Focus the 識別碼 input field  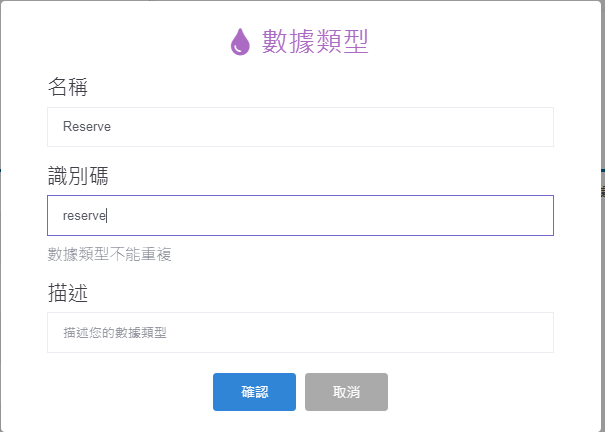coord(300,215)
